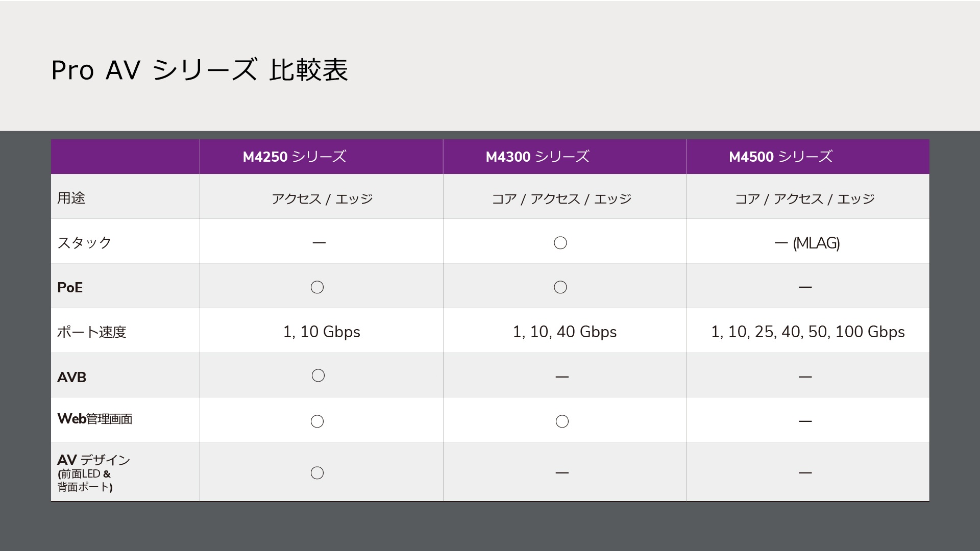Click the ポート速度 row label

click(x=91, y=332)
